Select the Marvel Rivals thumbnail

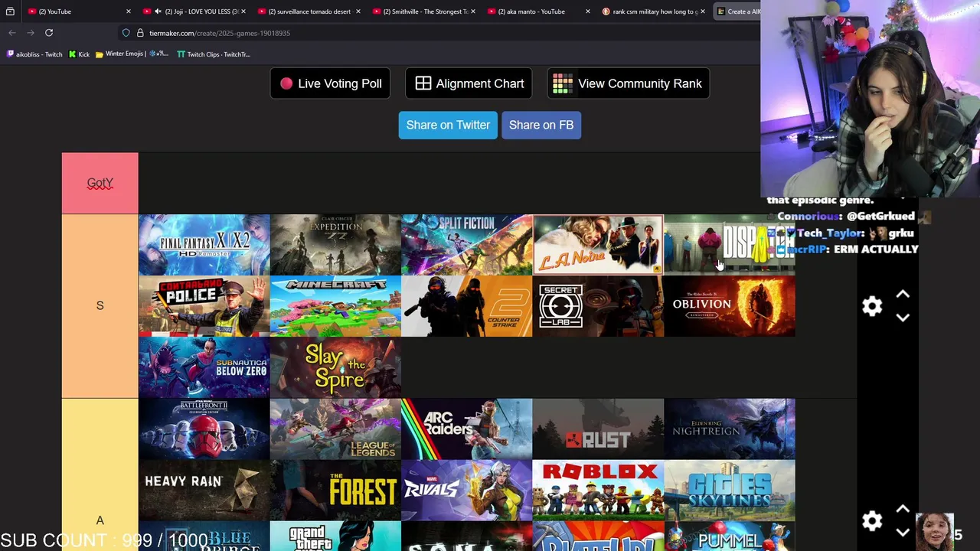point(467,491)
